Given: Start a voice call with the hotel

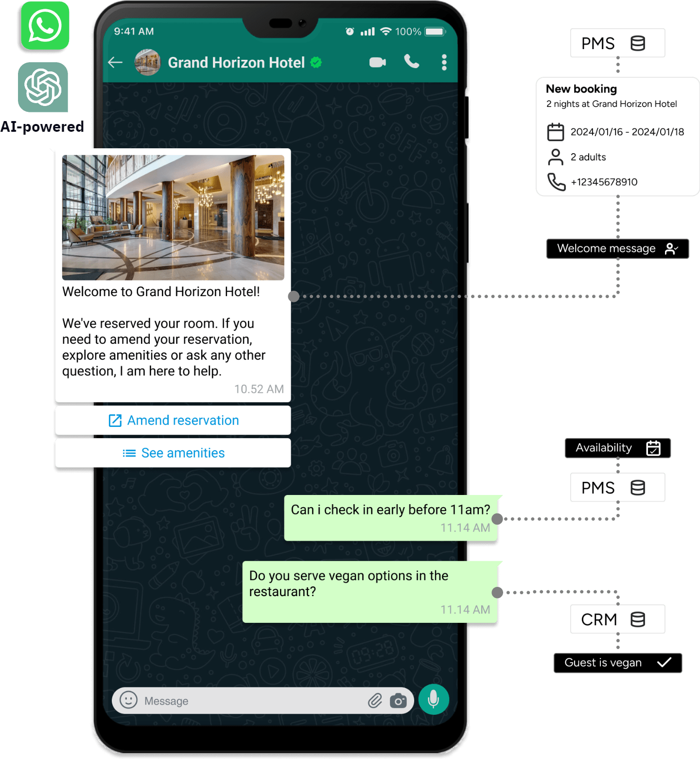Looking at the screenshot, I should (x=412, y=62).
